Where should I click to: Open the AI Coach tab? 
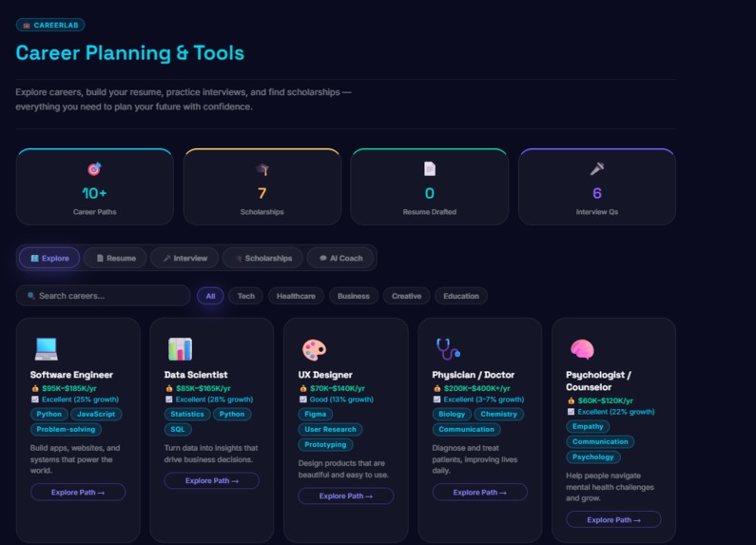tap(340, 258)
